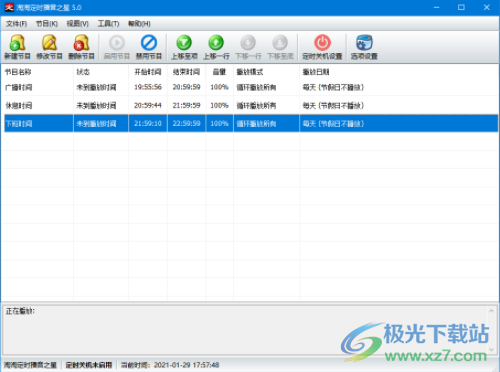Open the 文件(F) menu
Image resolution: width=500 pixels, height=372 pixels.
[x=16, y=24]
